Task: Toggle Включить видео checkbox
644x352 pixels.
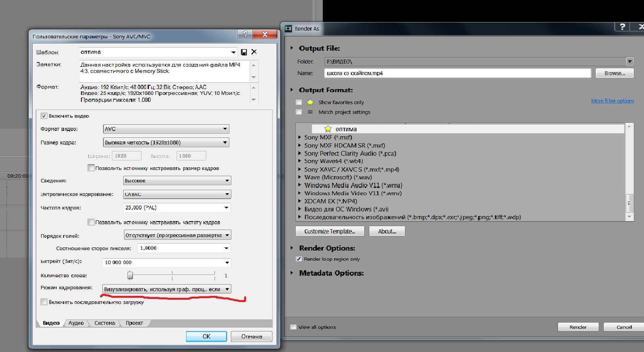Action: (x=44, y=116)
